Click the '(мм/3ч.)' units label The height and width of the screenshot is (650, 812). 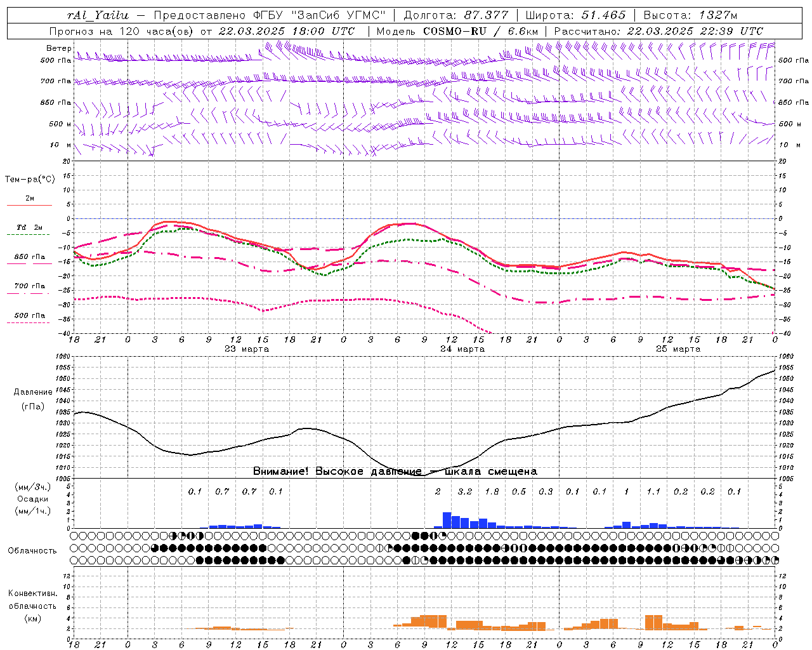coord(33,487)
